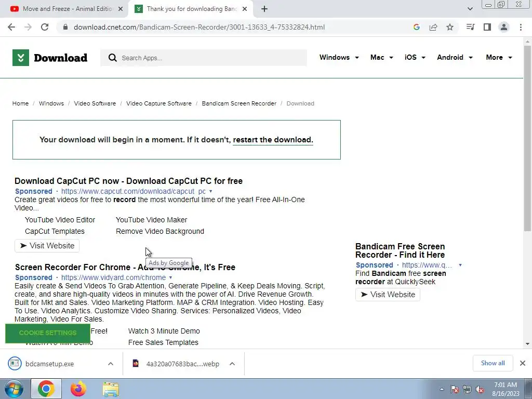Launch Firefox from the taskbar
532x399 pixels.
[x=78, y=389]
